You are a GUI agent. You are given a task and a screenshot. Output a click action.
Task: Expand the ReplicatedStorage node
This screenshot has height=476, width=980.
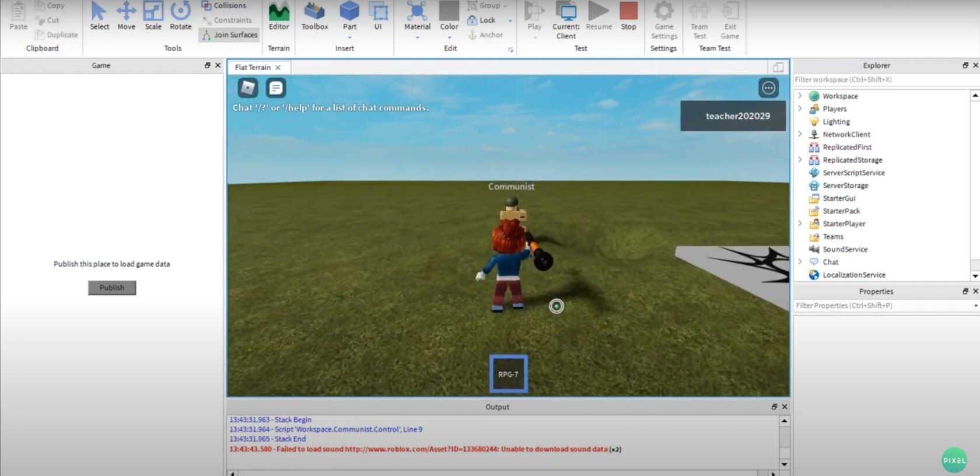(800, 160)
